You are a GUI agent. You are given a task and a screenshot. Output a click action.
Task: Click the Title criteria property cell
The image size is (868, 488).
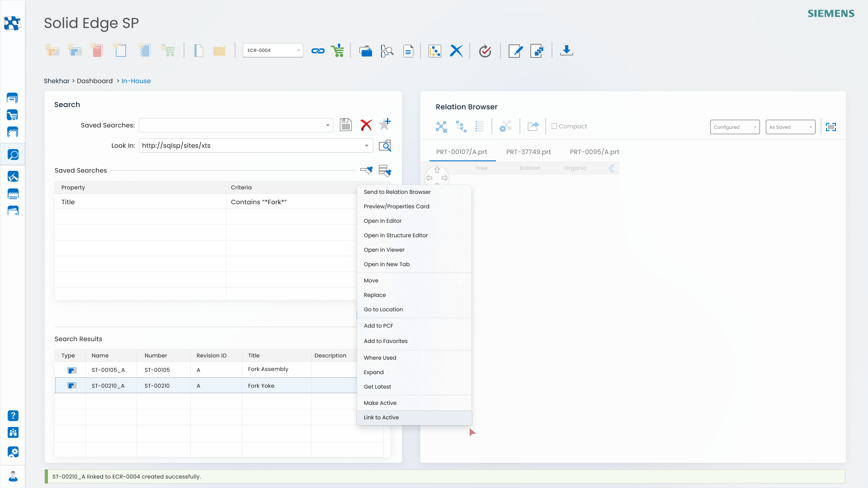pos(140,202)
